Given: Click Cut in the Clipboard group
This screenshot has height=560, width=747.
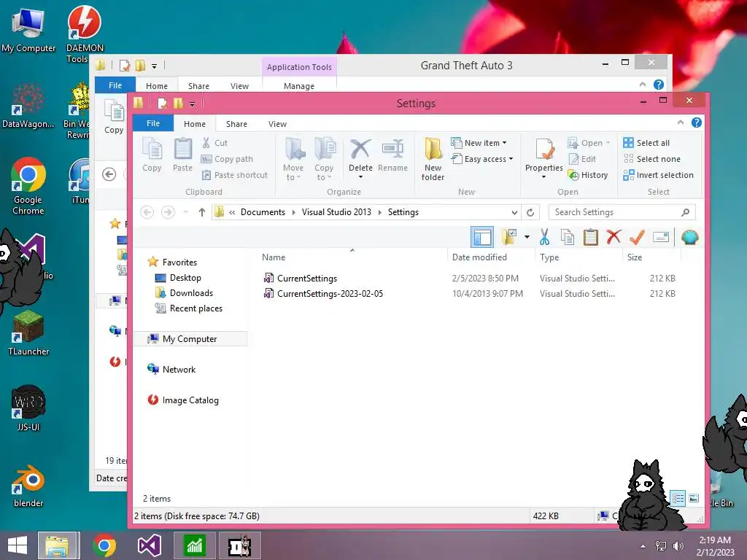Looking at the screenshot, I should pos(215,143).
